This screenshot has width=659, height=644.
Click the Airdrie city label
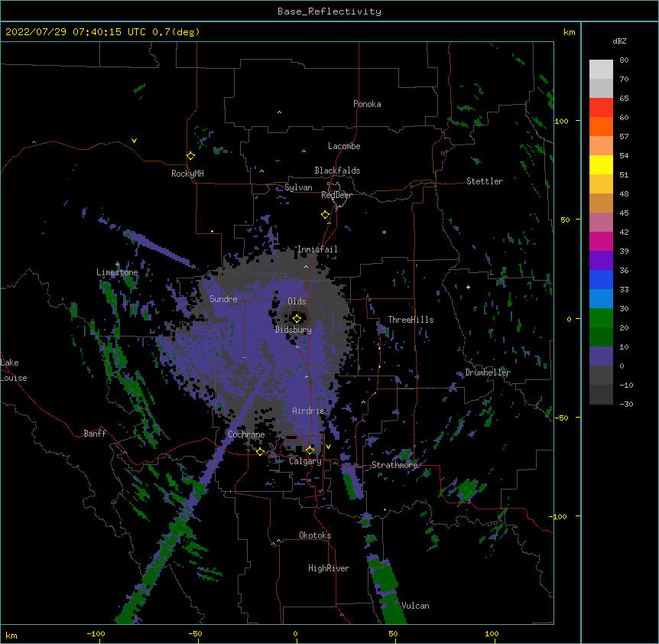pos(309,411)
